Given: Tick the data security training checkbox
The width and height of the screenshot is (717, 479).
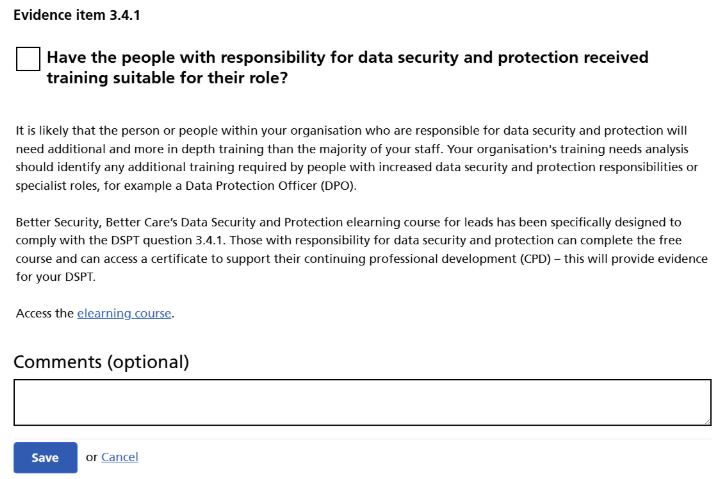Looking at the screenshot, I should pos(28,59).
